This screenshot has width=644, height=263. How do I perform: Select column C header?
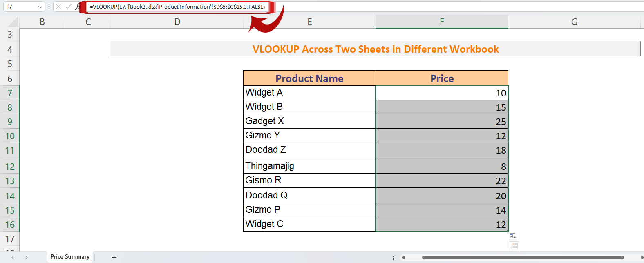88,22
